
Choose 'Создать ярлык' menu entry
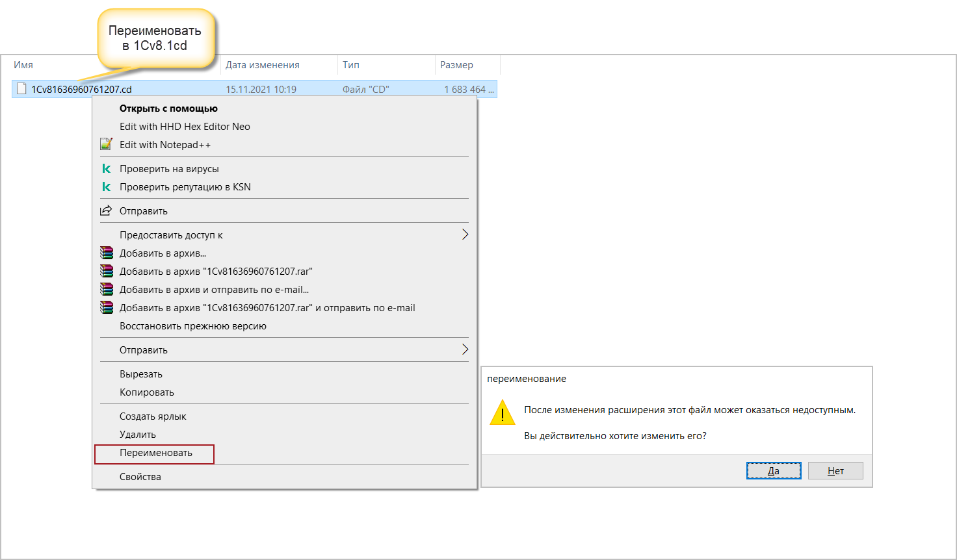(153, 416)
